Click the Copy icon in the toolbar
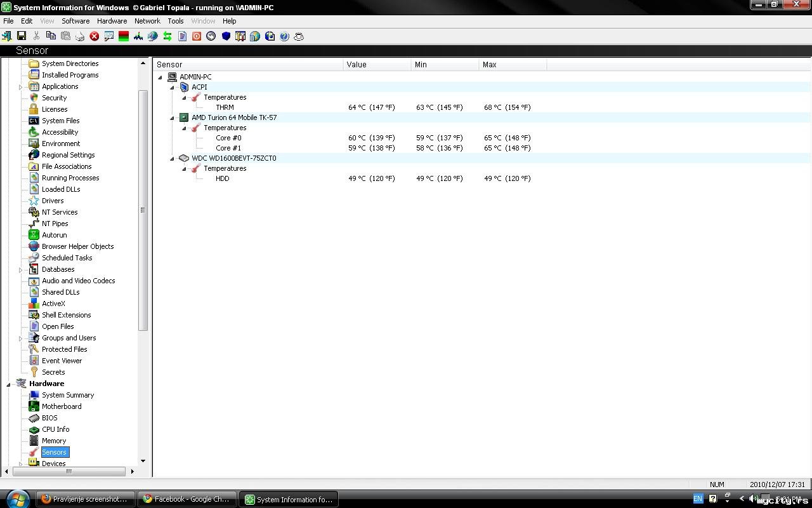 (51, 36)
